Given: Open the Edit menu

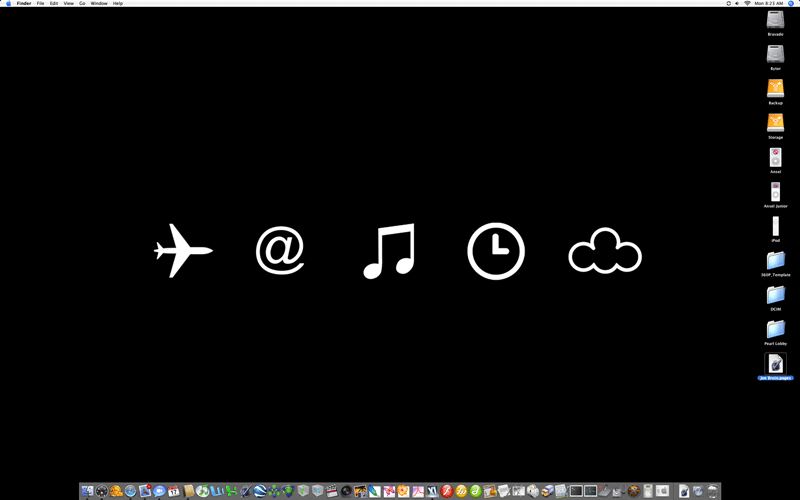Looking at the screenshot, I should pyautogui.click(x=54, y=3).
